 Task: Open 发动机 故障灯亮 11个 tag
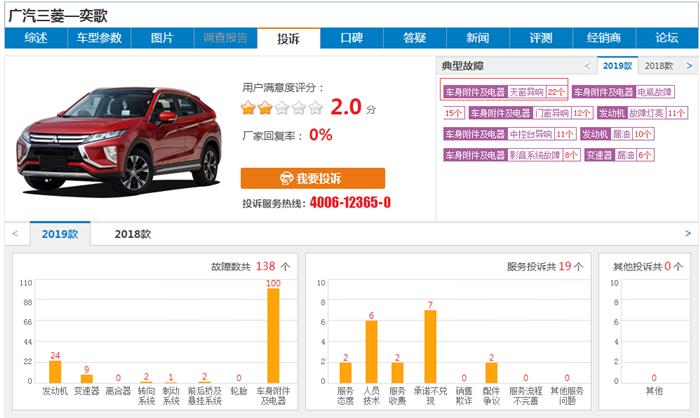point(642,113)
